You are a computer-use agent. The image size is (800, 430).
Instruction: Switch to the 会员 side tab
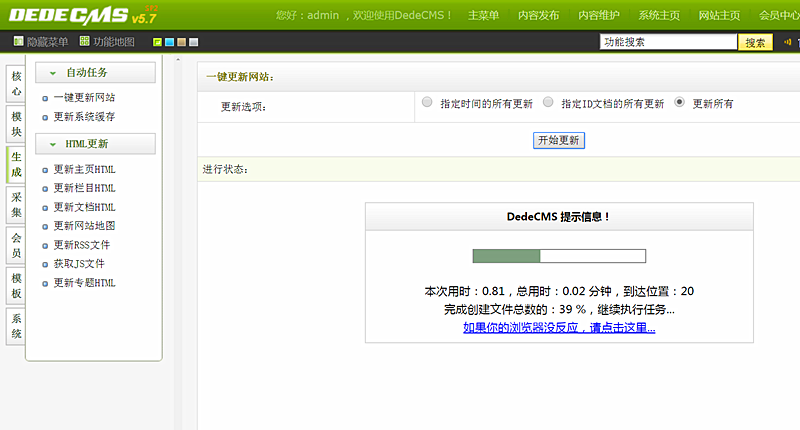[x=16, y=245]
